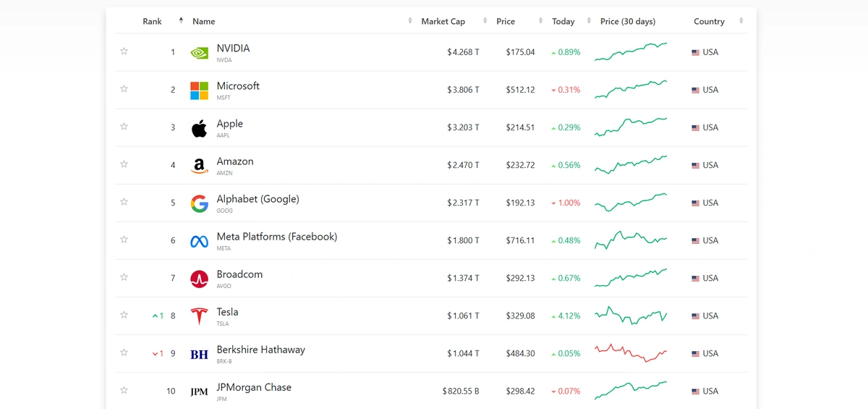Viewport: 868px width, 409px height.
Task: Click the Meta Platforms logo icon
Action: click(199, 241)
